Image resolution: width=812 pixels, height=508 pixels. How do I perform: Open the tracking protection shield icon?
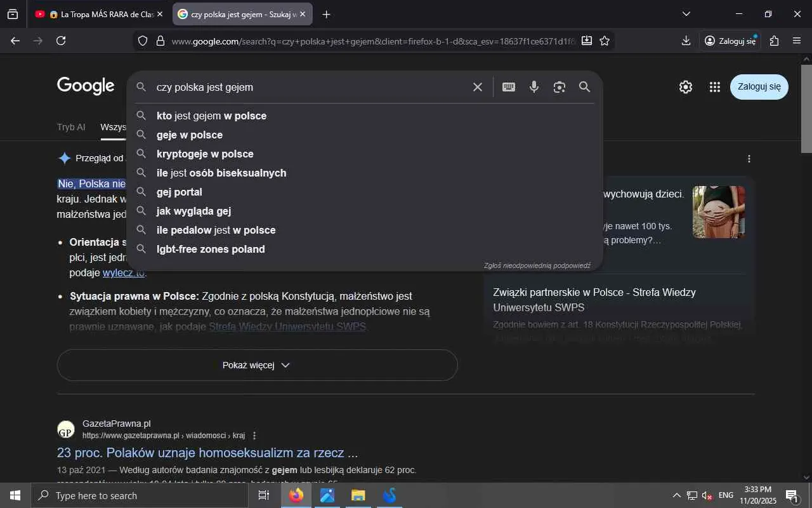coord(143,41)
